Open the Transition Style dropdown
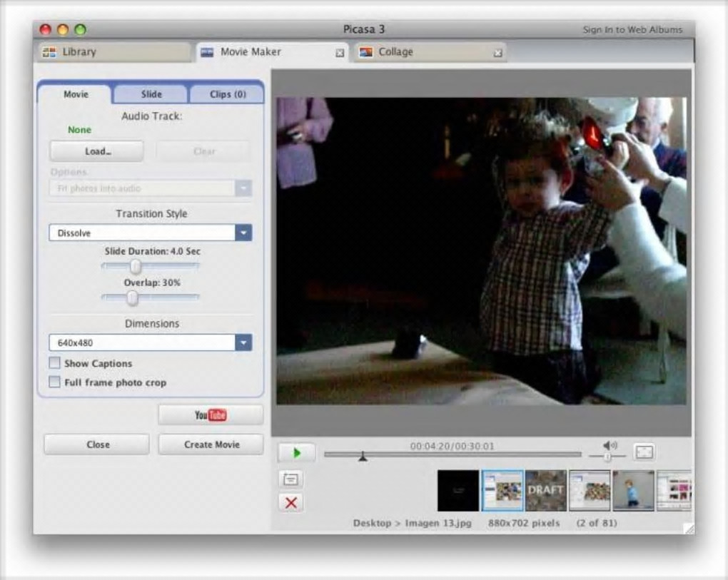 tap(243, 233)
